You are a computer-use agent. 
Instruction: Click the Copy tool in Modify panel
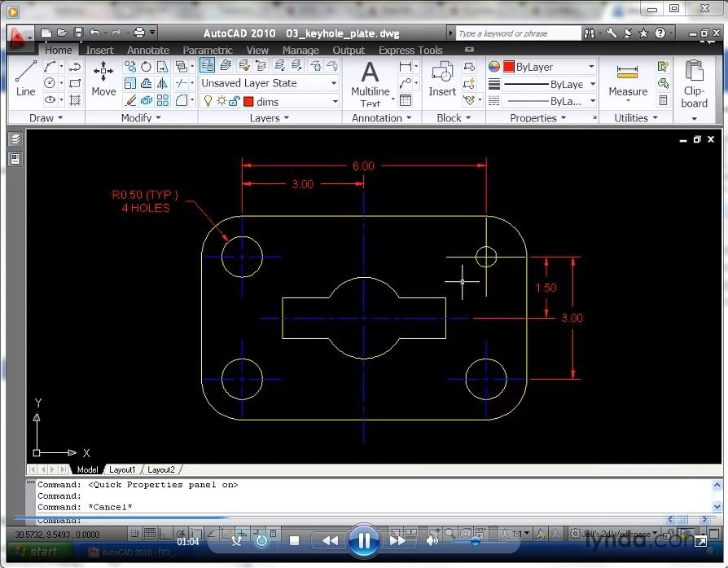tap(130, 67)
